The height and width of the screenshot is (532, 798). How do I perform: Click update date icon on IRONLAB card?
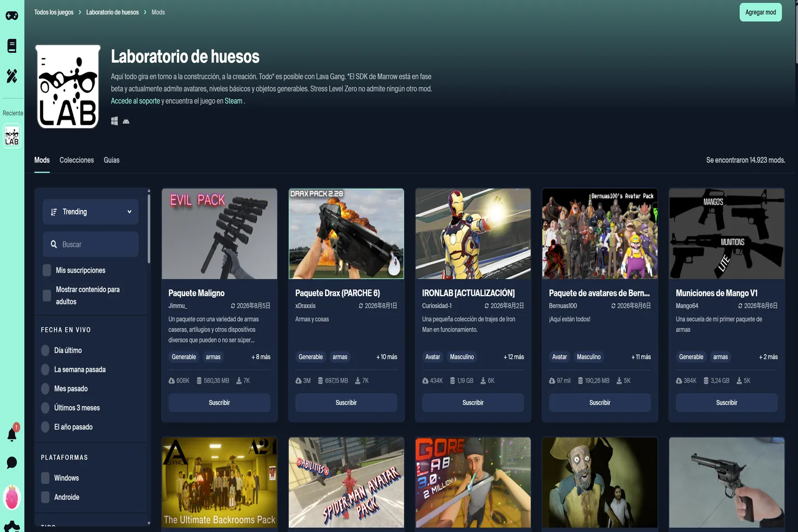click(487, 306)
